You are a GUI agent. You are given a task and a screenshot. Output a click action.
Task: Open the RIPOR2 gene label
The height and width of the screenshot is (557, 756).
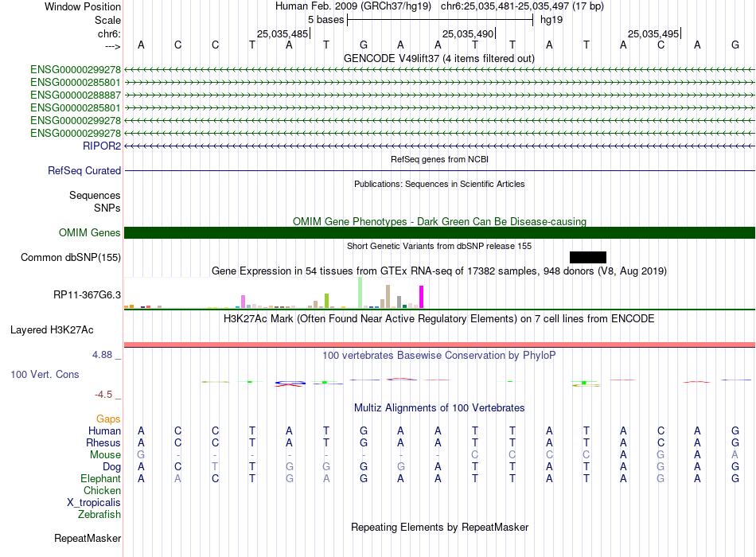102,146
